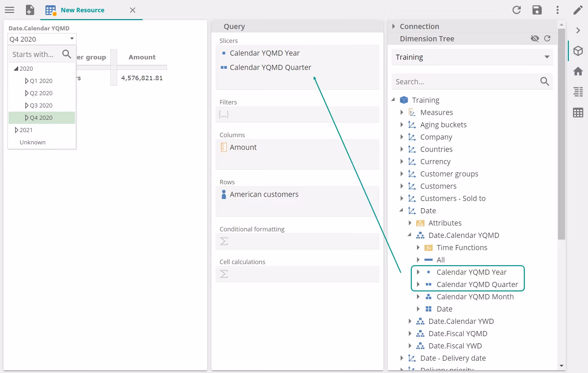The width and height of the screenshot is (588, 373).
Task: Open the cube panel in right sidebar
Action: point(578,51)
